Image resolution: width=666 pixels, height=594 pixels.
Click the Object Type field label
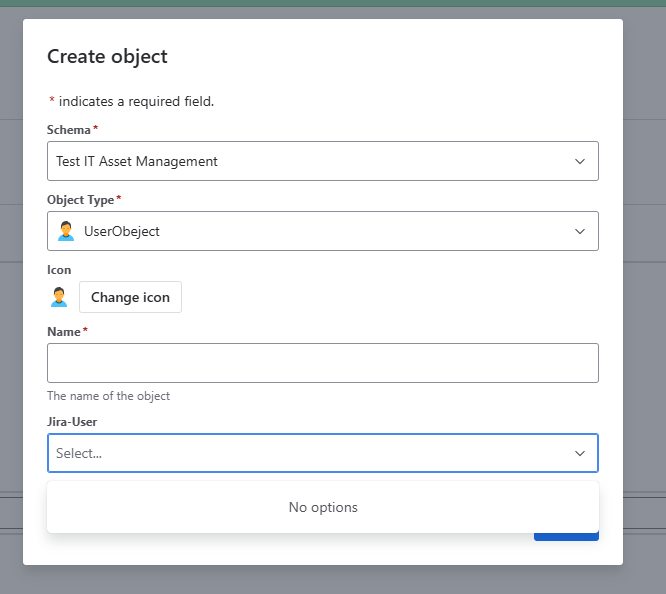point(81,200)
